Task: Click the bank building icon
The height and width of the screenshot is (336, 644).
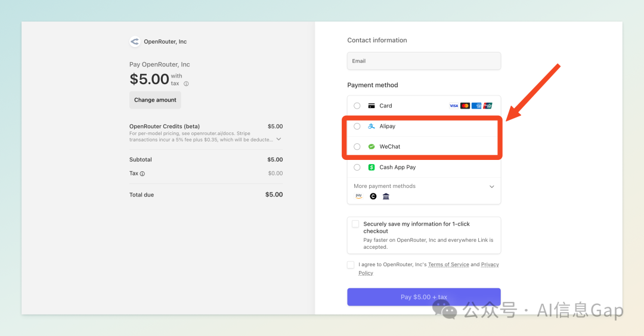Action: point(386,196)
